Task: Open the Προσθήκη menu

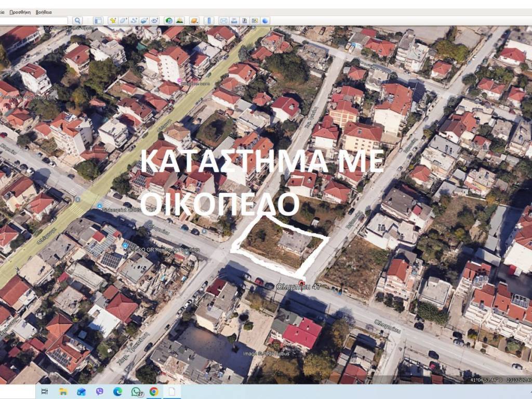Action: [20, 12]
